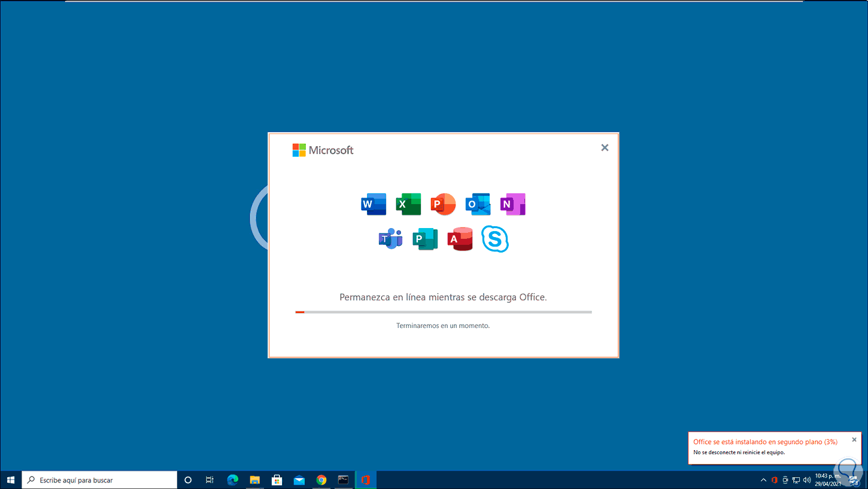Viewport: 868px width, 489px height.
Task: Open Task View on the taskbar
Action: coord(210,480)
